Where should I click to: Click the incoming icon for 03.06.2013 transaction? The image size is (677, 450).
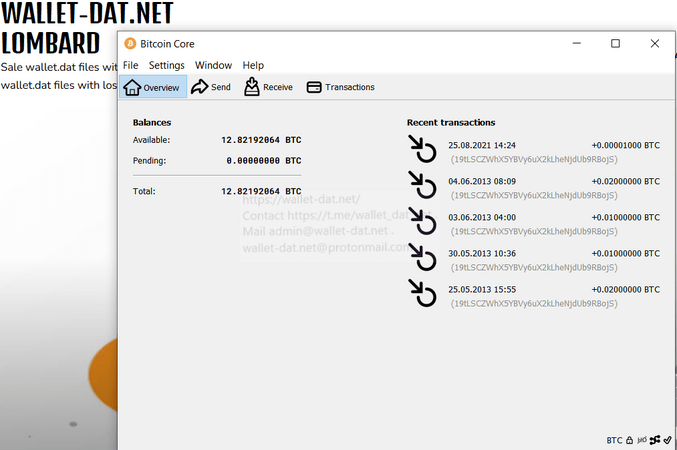click(423, 221)
